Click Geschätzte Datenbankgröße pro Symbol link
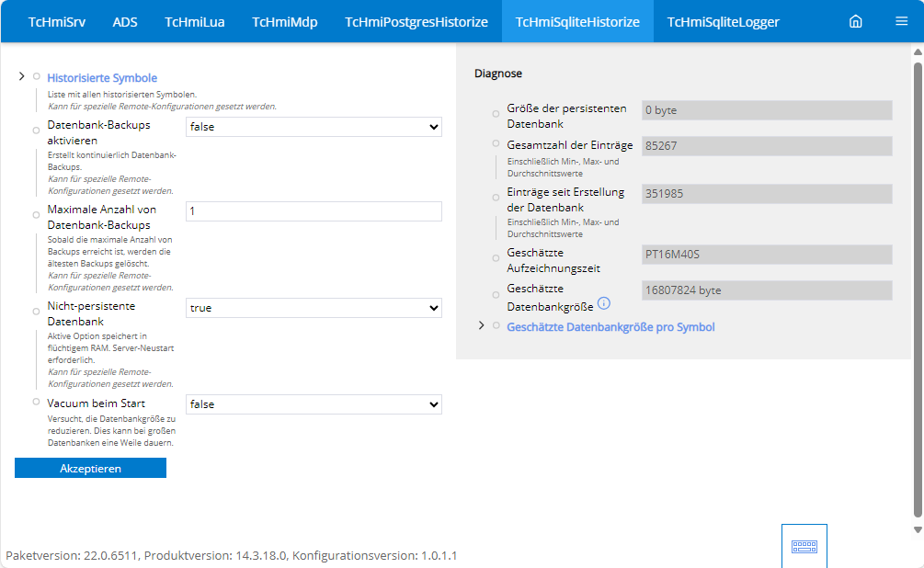Screen dimensions: 924x568 [x=610, y=327]
